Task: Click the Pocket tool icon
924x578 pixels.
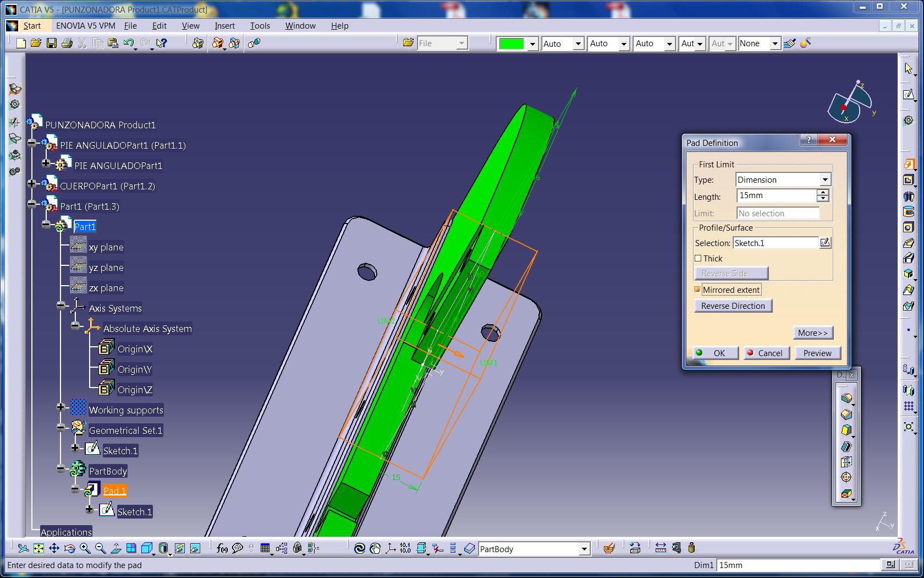Action: point(909,180)
